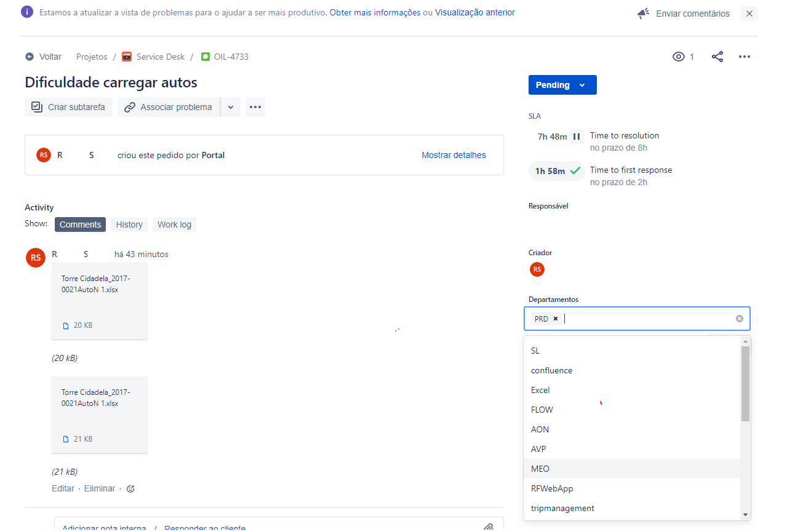Click the dropdown scrollbar down arrow
803x532 pixels.
[x=745, y=514]
